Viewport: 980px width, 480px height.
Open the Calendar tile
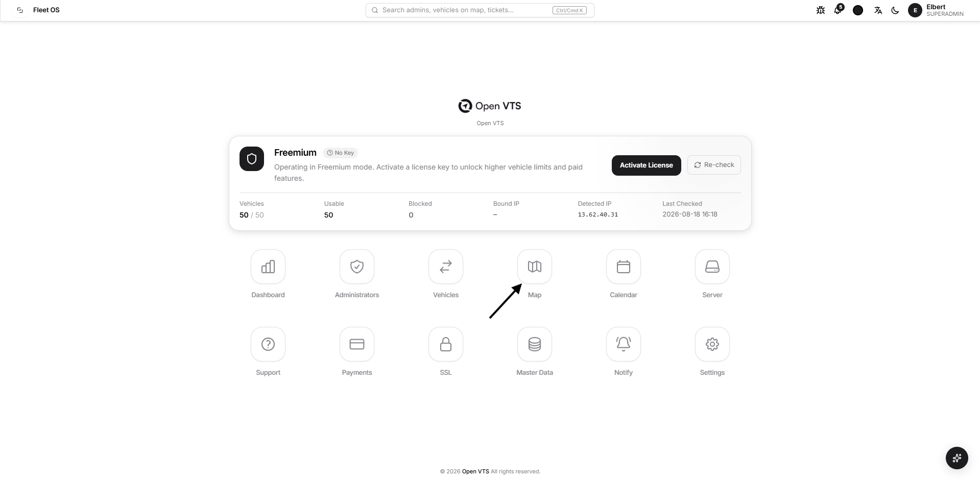pos(624,267)
